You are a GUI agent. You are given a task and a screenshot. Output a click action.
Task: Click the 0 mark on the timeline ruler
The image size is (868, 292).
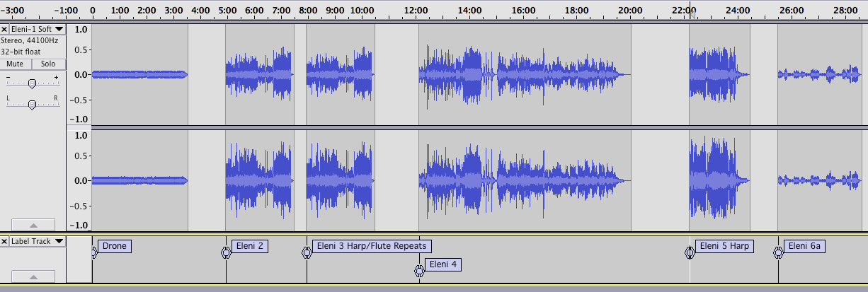[x=93, y=11]
